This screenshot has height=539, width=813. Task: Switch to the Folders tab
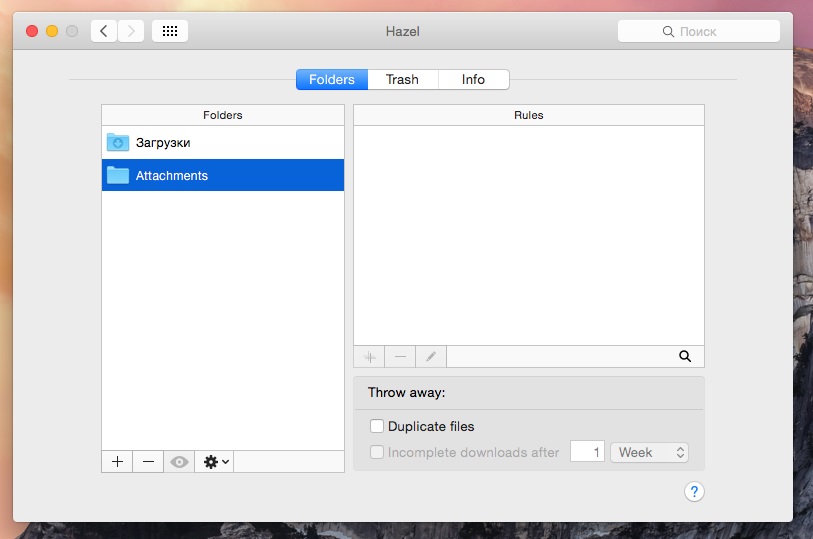pos(332,79)
